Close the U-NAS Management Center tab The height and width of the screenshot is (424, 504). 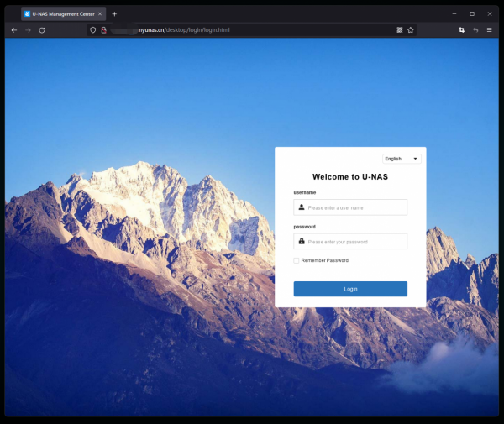tap(100, 13)
